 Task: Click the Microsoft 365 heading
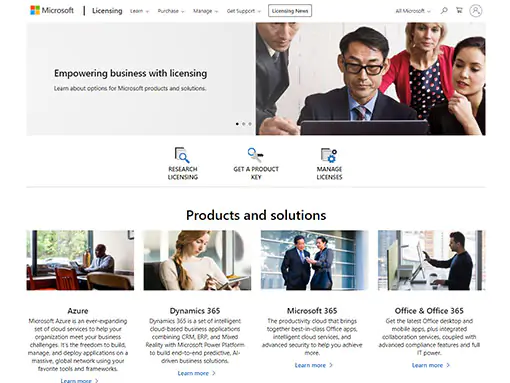tap(312, 311)
